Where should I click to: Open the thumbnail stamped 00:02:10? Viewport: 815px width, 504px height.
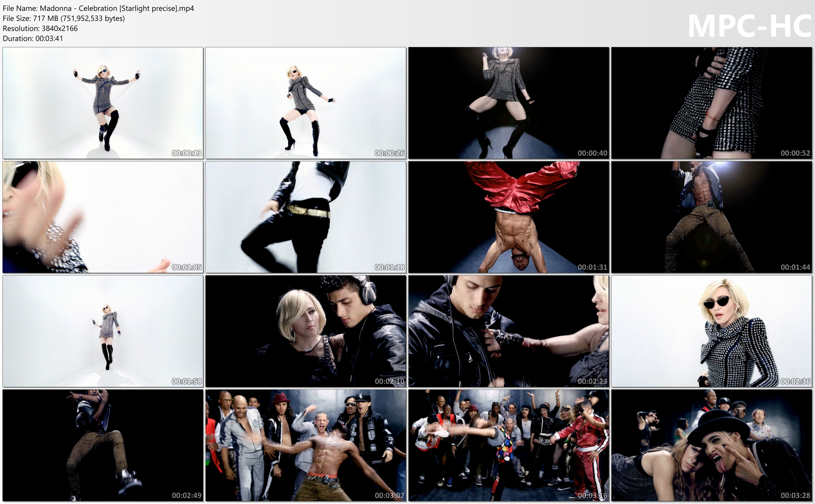306,331
